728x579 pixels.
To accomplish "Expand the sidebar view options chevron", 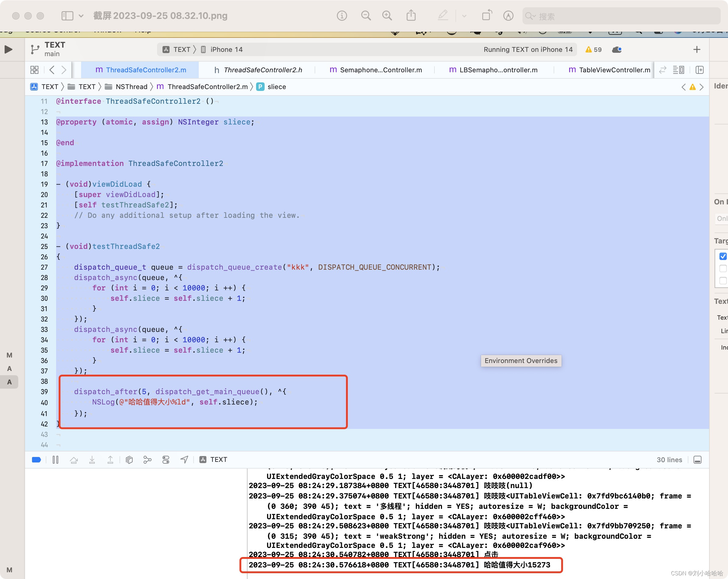I will (81, 16).
